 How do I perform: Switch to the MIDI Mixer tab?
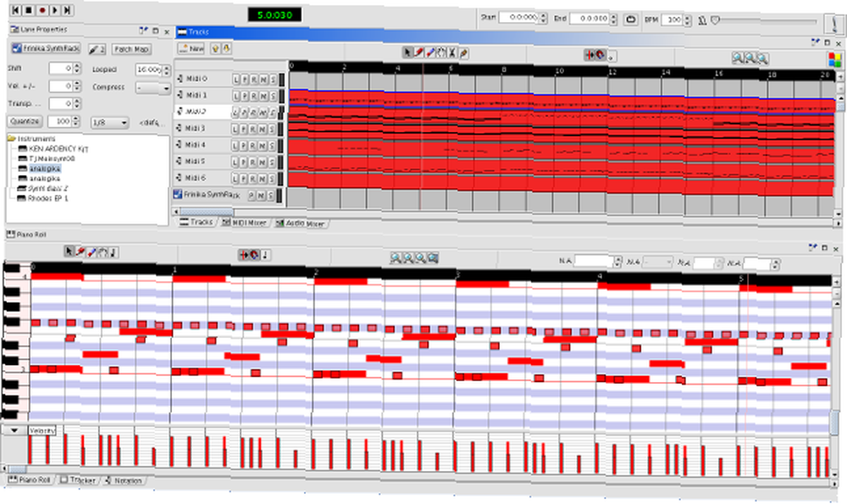[244, 223]
